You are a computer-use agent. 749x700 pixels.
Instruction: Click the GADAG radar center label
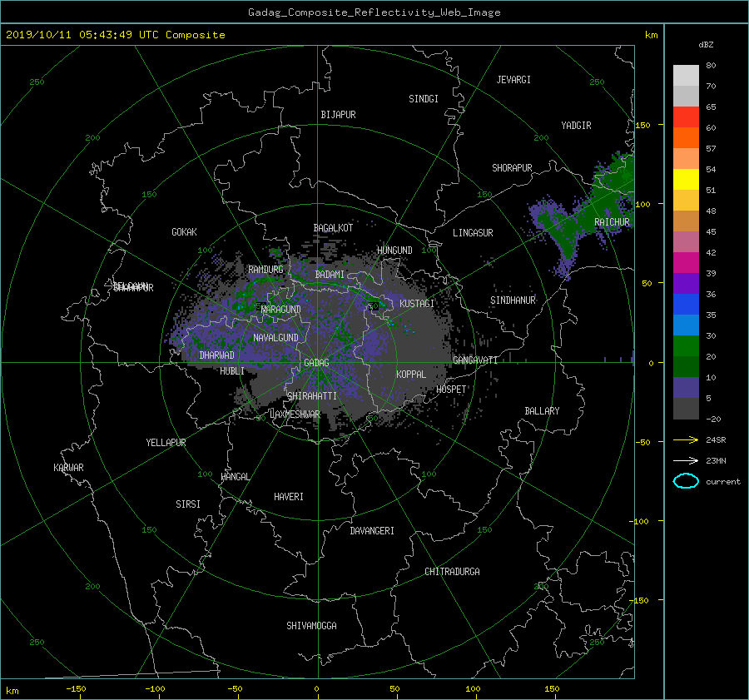(316, 363)
